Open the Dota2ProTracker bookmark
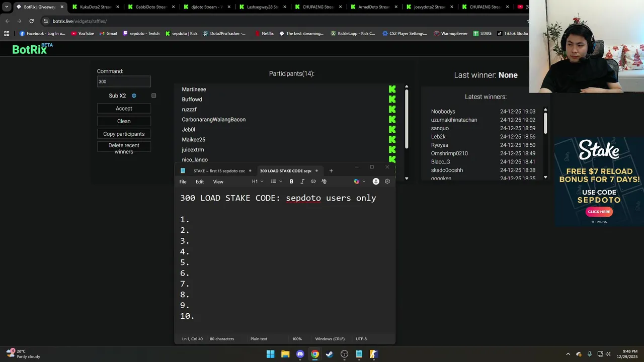The height and width of the screenshot is (362, 644). (224, 34)
